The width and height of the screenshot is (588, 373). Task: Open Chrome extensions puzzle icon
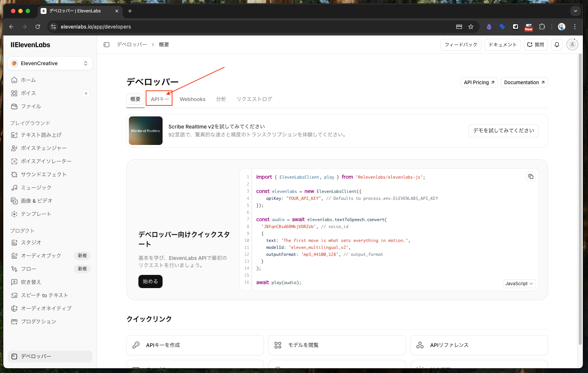(x=542, y=27)
